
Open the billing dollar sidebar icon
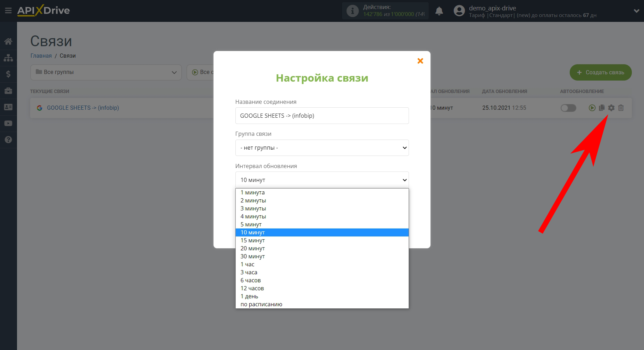point(8,74)
